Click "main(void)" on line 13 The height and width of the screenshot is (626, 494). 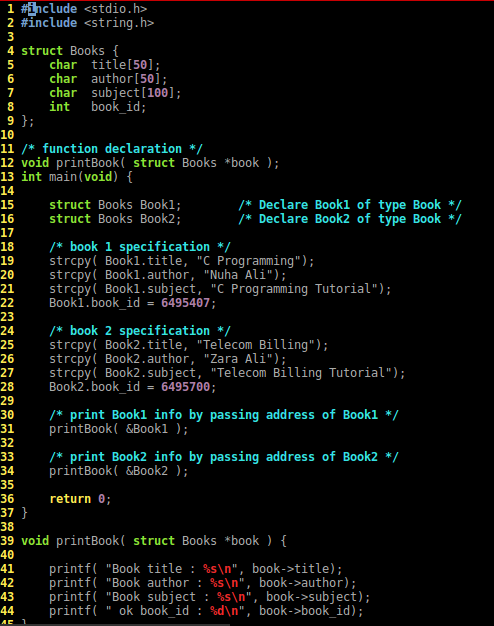click(x=83, y=176)
